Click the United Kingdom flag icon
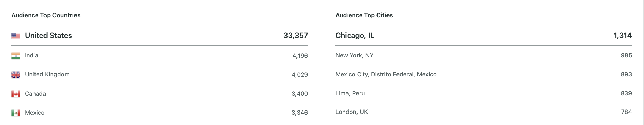 16,75
